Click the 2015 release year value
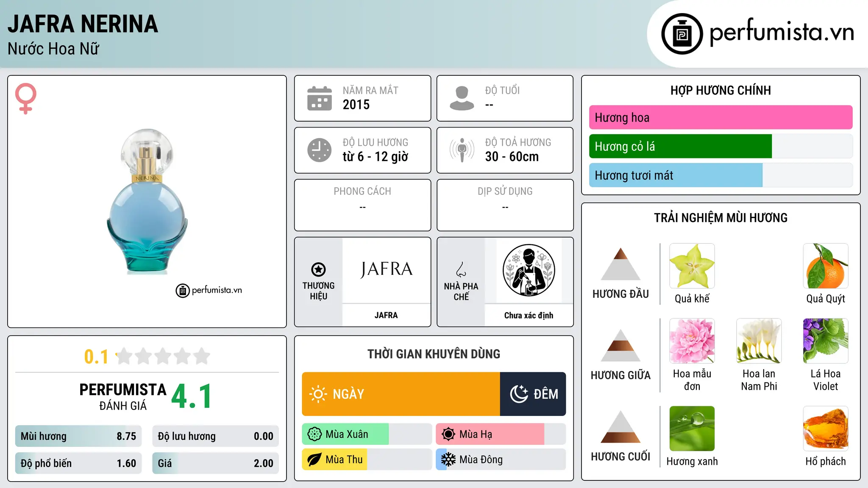Screen dimensions: 868x488 356,105
